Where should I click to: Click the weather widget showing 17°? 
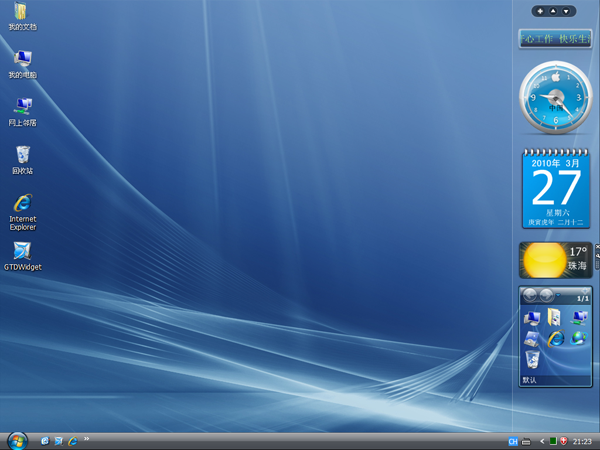555,260
